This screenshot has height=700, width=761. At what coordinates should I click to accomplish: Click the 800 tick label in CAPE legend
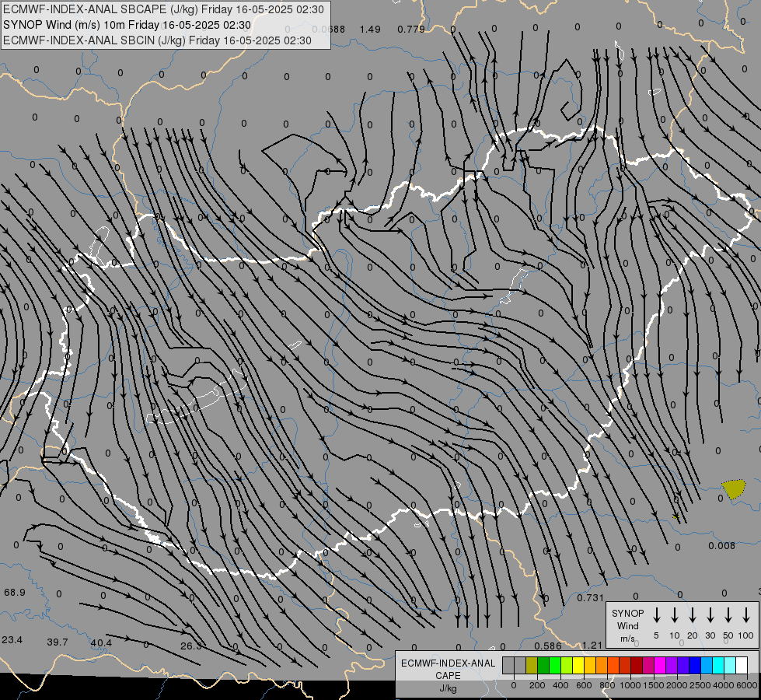tap(607, 685)
